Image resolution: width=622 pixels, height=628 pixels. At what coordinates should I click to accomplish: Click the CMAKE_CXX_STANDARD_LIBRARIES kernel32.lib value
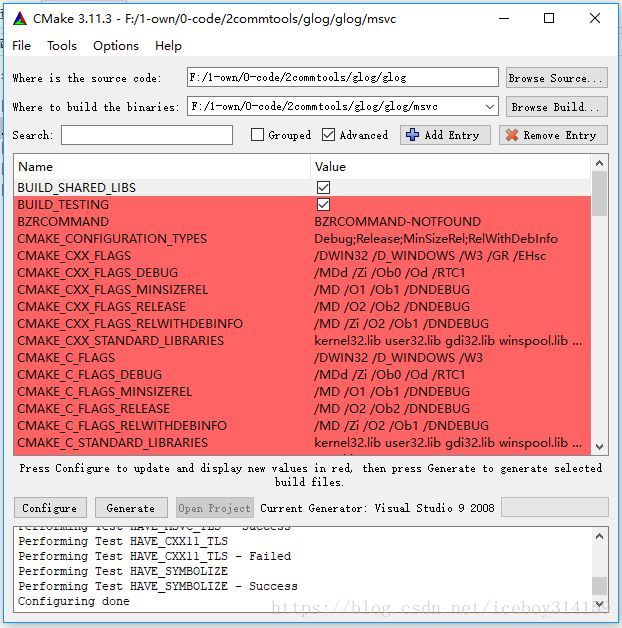pos(448,340)
